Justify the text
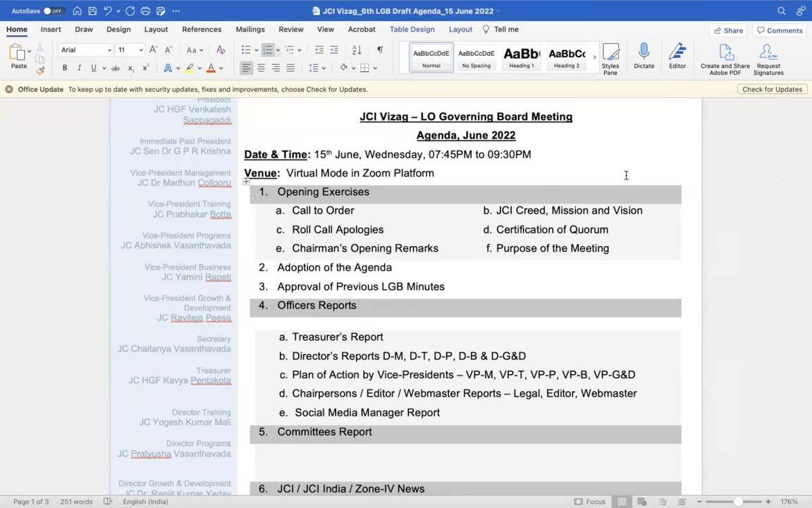Viewport: 812px width, 508px height. tap(290, 68)
